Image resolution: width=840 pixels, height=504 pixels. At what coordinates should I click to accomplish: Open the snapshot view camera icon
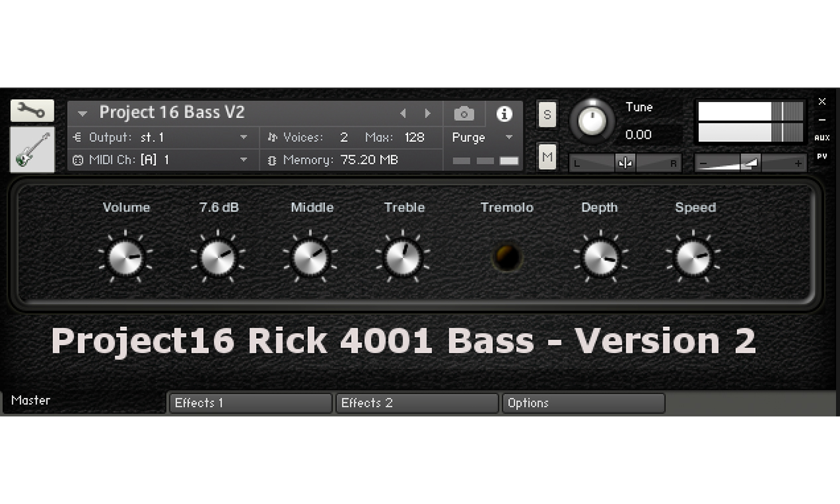(464, 114)
